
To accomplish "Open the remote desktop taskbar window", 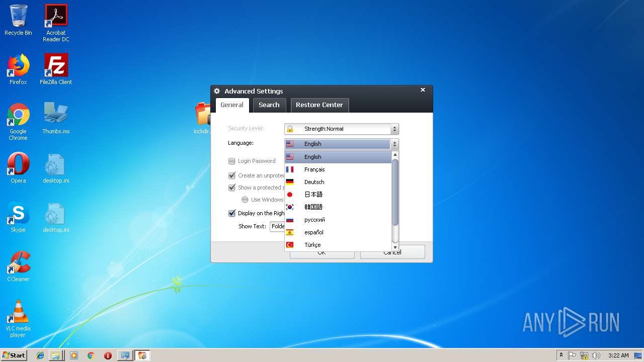I will (125, 355).
